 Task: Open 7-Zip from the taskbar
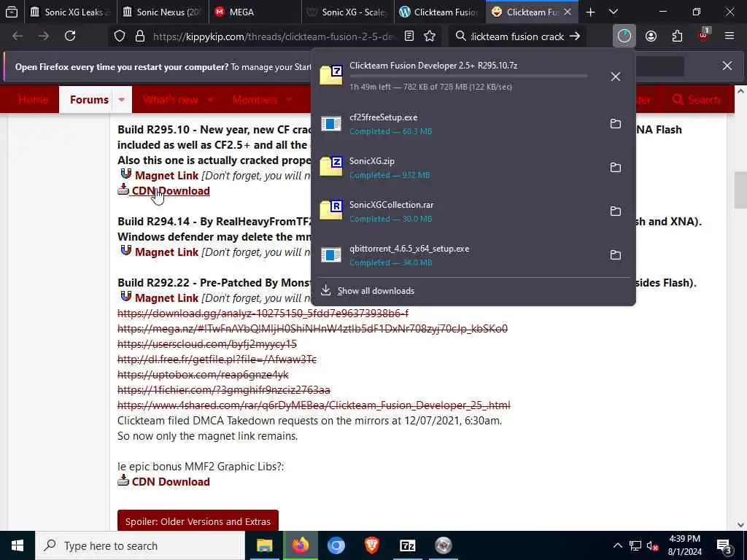point(407,545)
